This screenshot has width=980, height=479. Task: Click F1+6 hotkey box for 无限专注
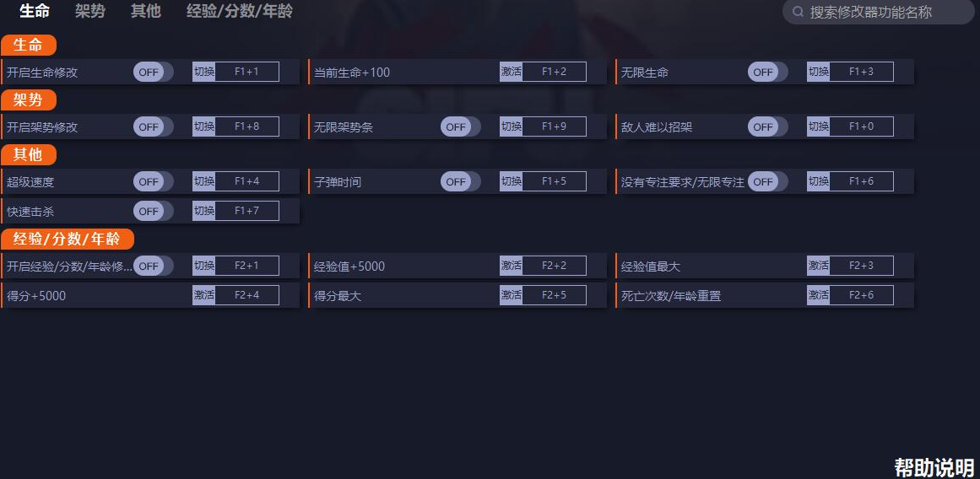(x=861, y=181)
